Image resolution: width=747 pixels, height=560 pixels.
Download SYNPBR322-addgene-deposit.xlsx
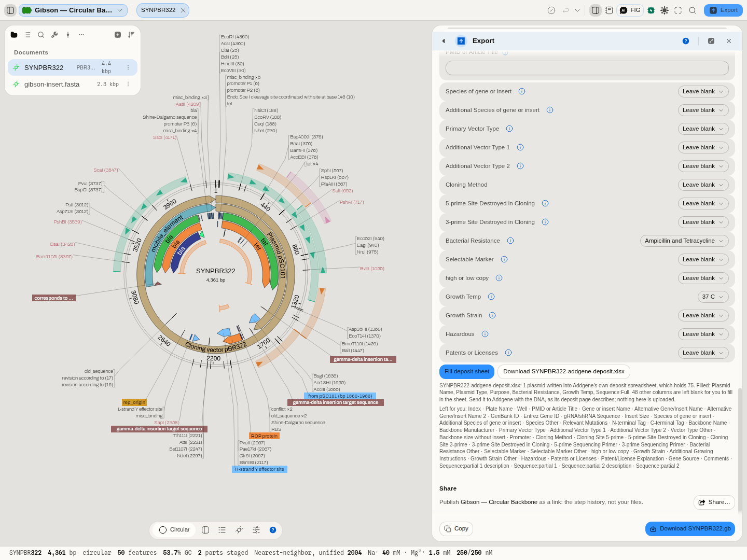[564, 372]
